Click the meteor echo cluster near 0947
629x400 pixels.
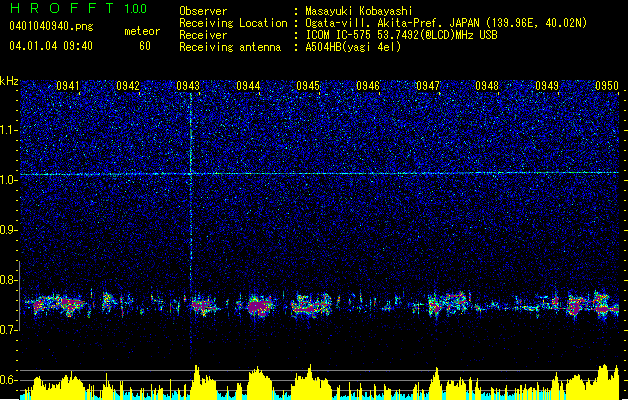click(449, 304)
